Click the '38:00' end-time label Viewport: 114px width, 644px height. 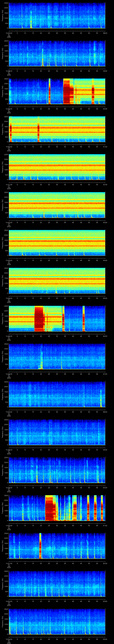105,33
